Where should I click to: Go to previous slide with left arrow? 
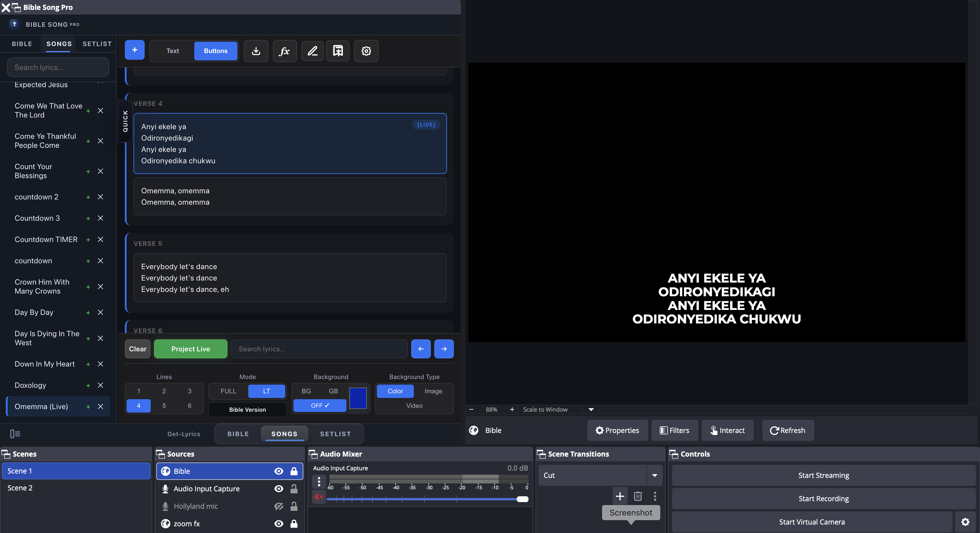[x=421, y=349]
